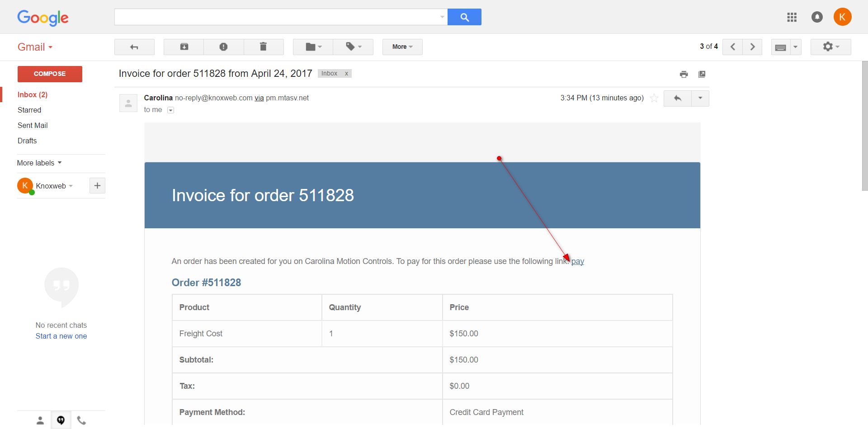
Task: Delete this email with trash icon
Action: (264, 47)
